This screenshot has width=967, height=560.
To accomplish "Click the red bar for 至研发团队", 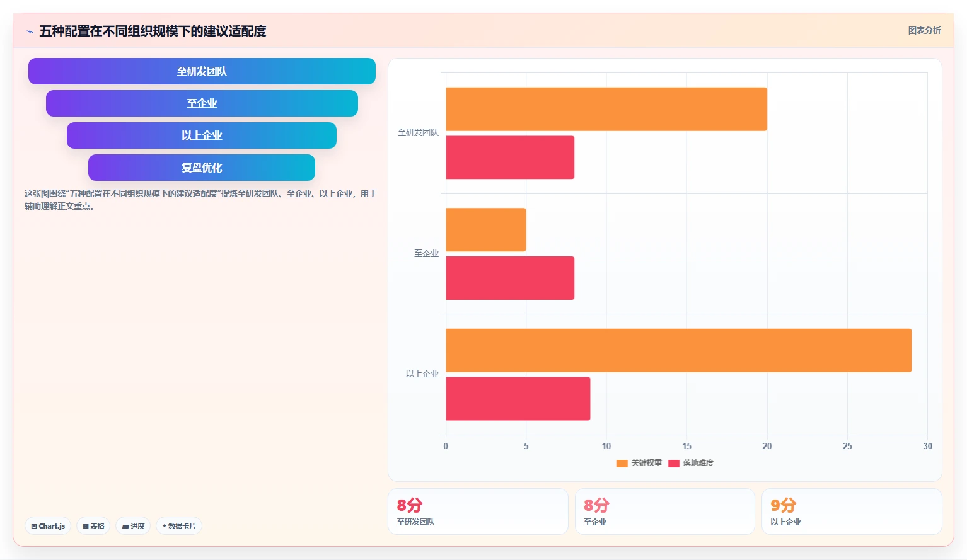I will click(x=510, y=157).
